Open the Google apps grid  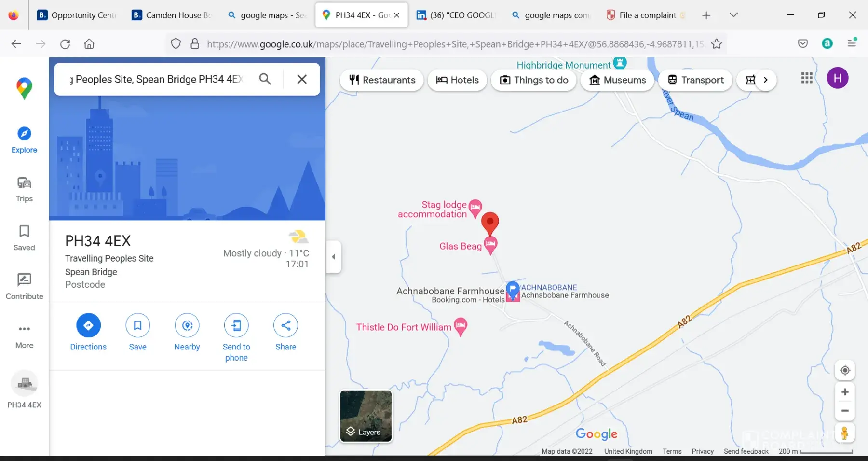807,78
